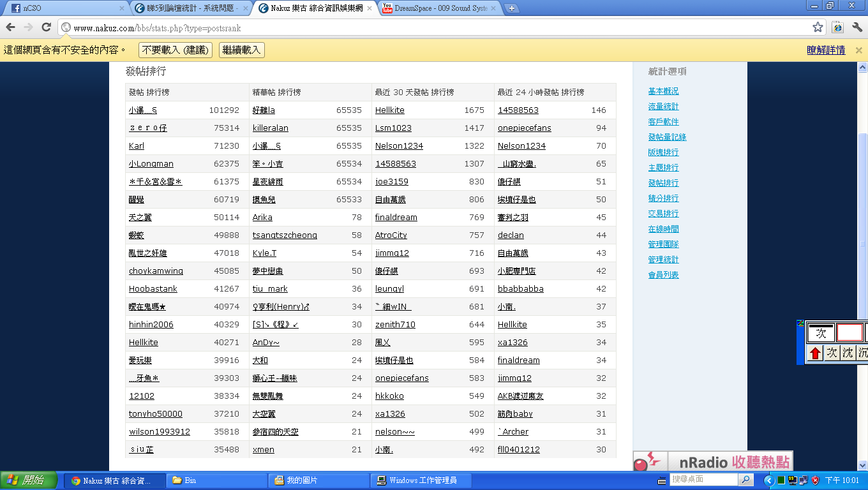Image resolution: width=868 pixels, height=490 pixels.
Task: Open the 瞭解詳情 link
Action: pos(826,50)
